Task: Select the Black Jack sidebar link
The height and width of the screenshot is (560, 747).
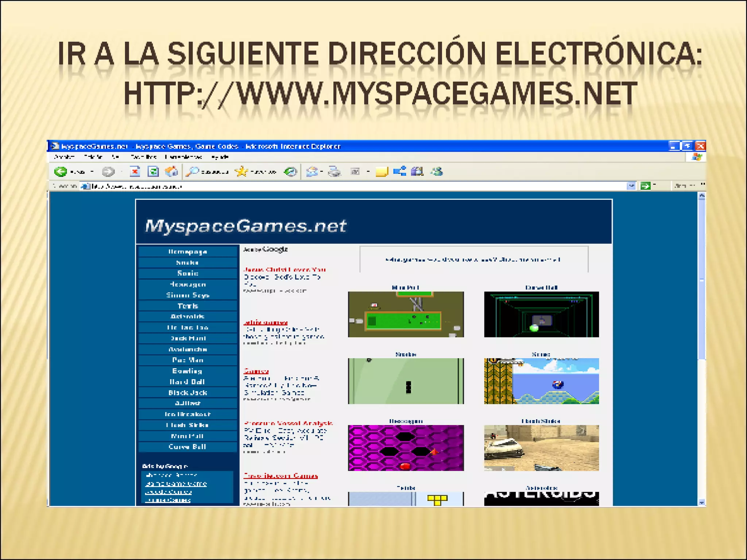Action: (x=187, y=393)
